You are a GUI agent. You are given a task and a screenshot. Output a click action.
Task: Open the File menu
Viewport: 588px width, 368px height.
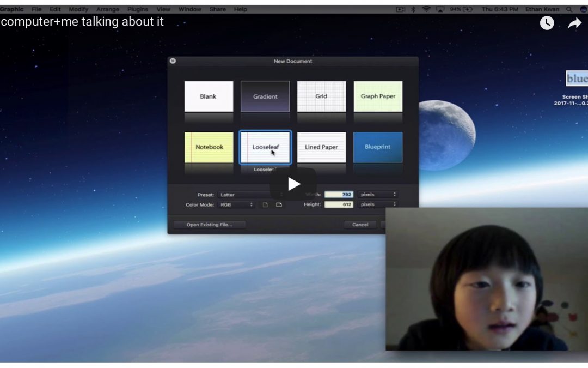pyautogui.click(x=37, y=9)
